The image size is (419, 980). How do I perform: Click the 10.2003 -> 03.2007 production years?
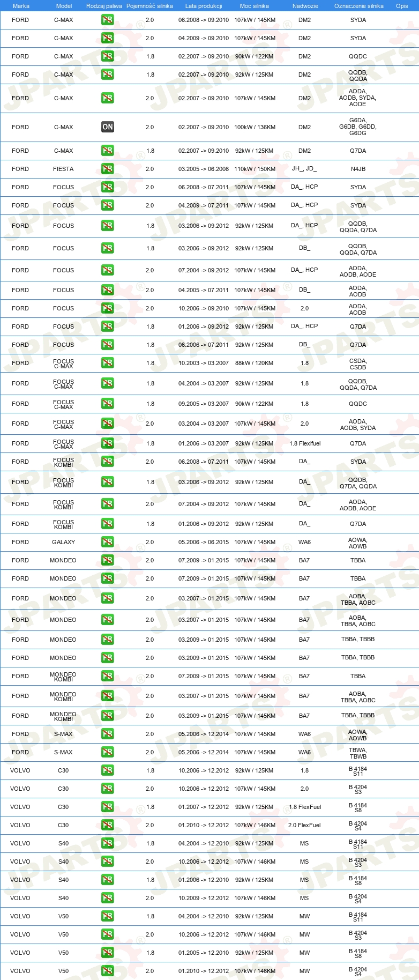point(204,363)
